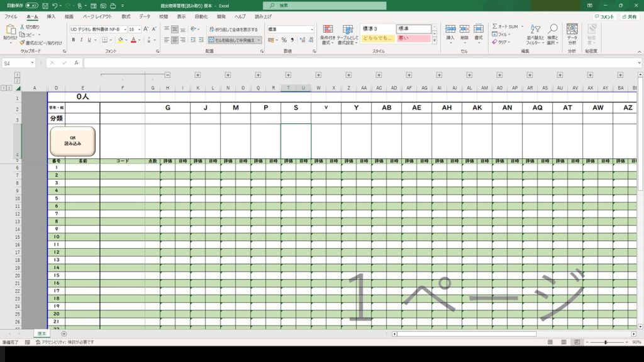
Task: Collapse the column group with minus button
Action: pos(168,75)
